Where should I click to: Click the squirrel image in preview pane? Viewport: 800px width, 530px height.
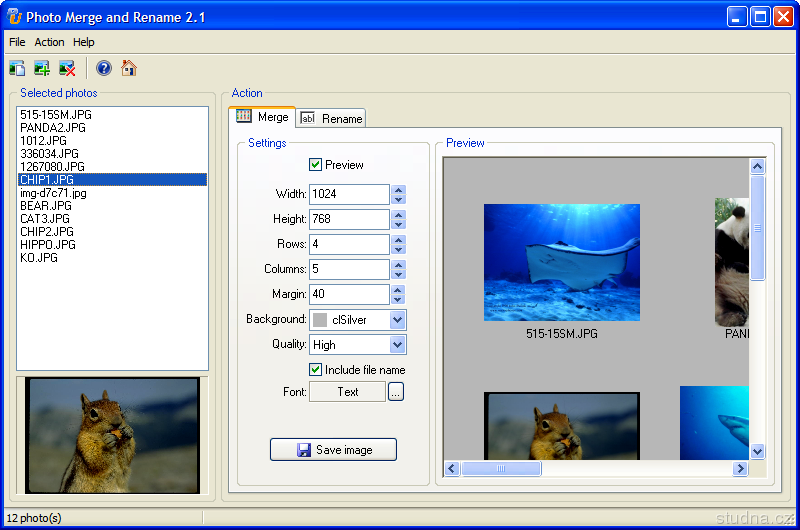(x=562, y=426)
